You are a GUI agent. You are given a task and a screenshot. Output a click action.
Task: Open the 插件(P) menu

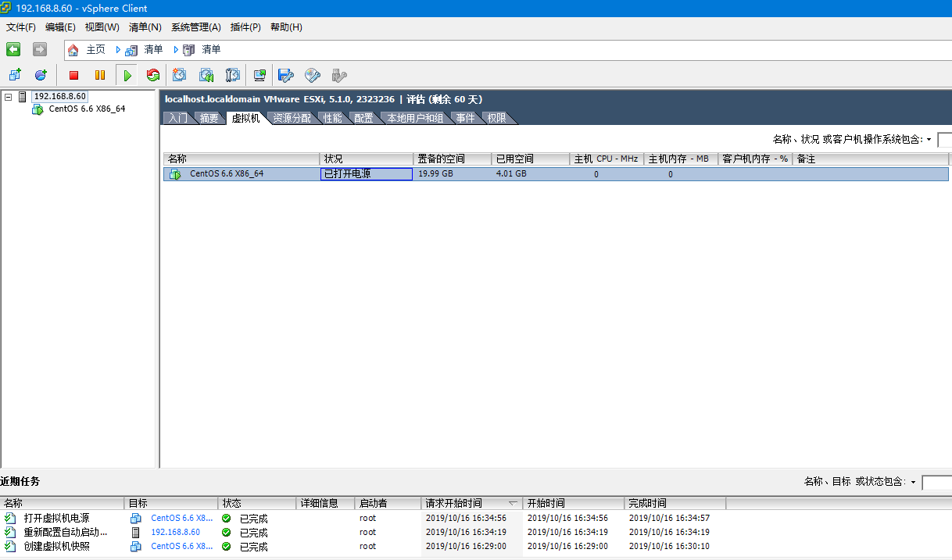pos(245,27)
